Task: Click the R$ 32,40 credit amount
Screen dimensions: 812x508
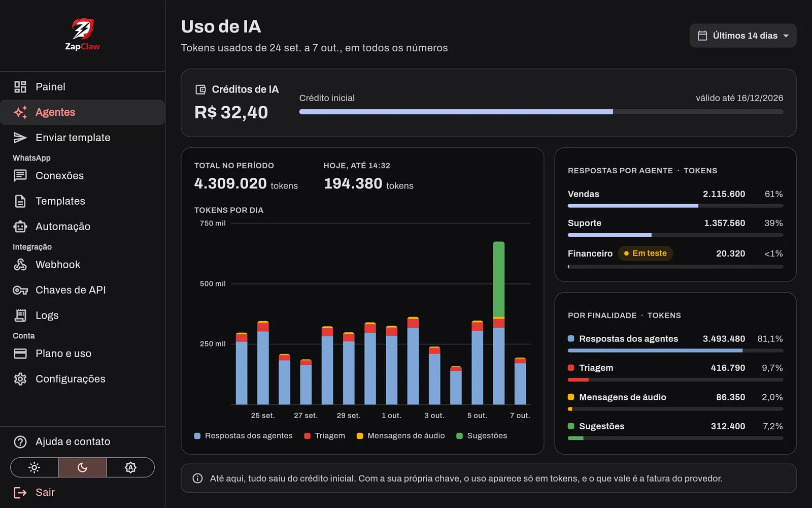Action: (x=231, y=112)
